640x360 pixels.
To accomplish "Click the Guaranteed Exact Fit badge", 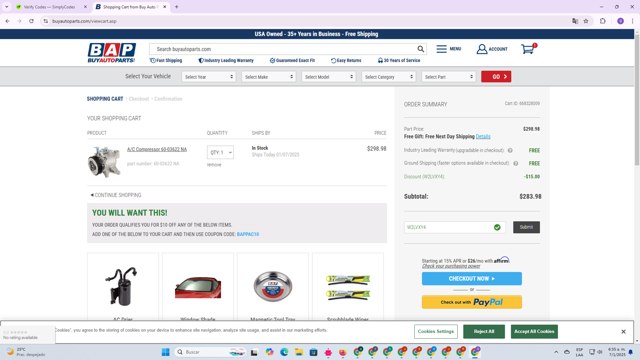I will [x=292, y=60].
